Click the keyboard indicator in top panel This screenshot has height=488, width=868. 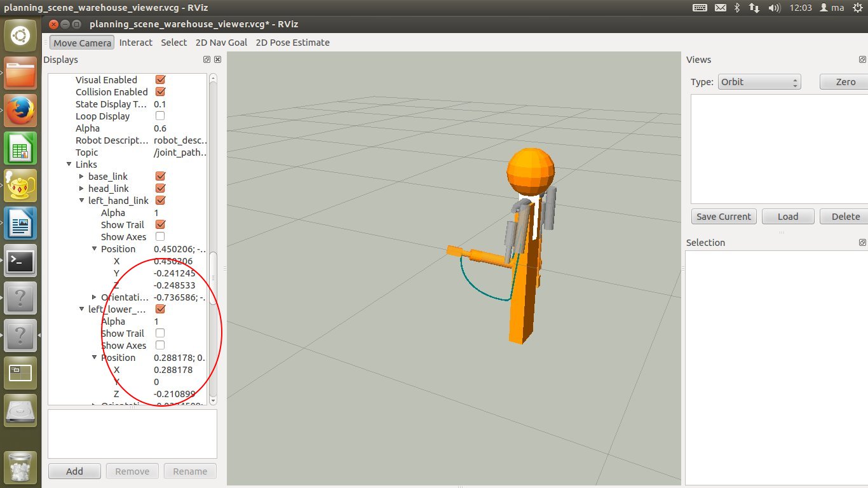tap(700, 8)
